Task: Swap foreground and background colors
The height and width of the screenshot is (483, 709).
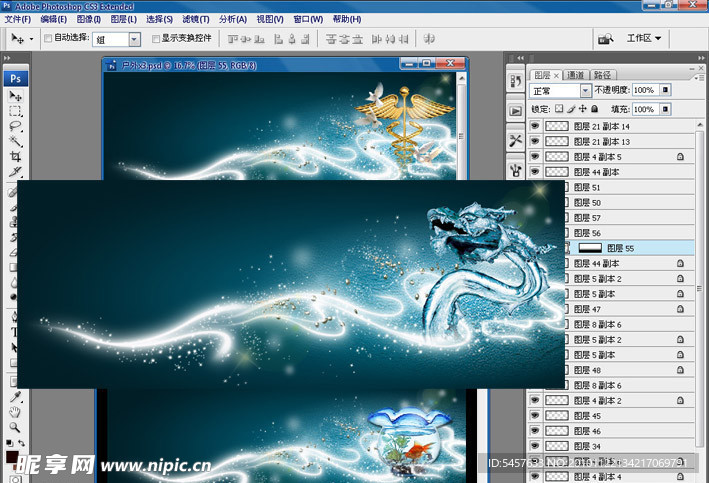Action: (22, 443)
